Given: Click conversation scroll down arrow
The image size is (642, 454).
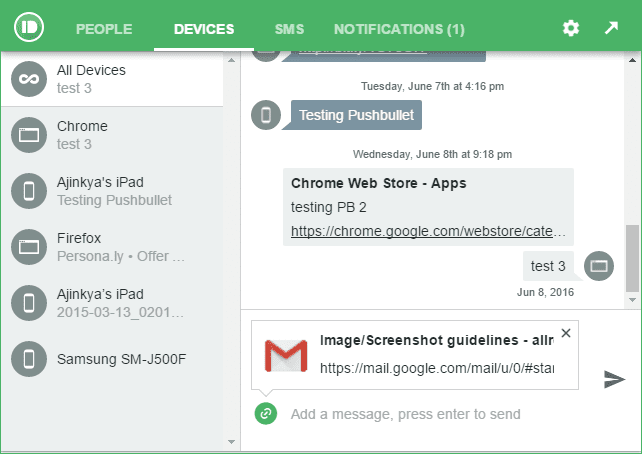Looking at the screenshot, I should tap(633, 300).
